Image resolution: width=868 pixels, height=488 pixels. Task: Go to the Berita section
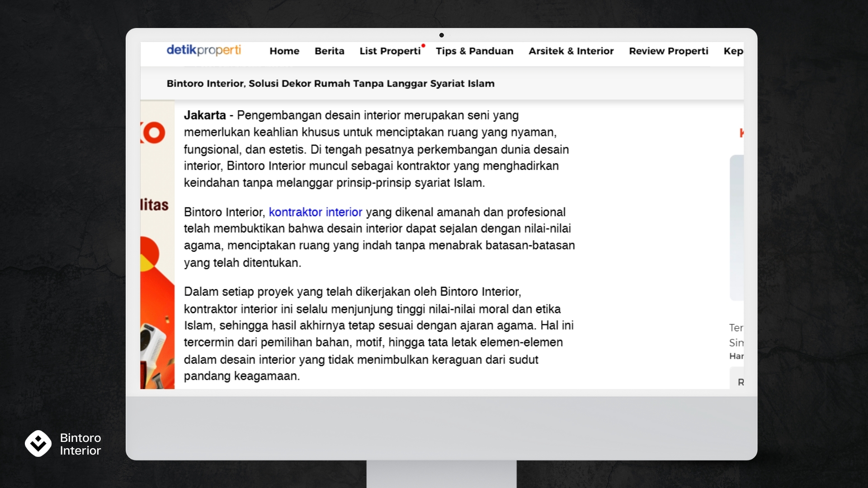329,51
